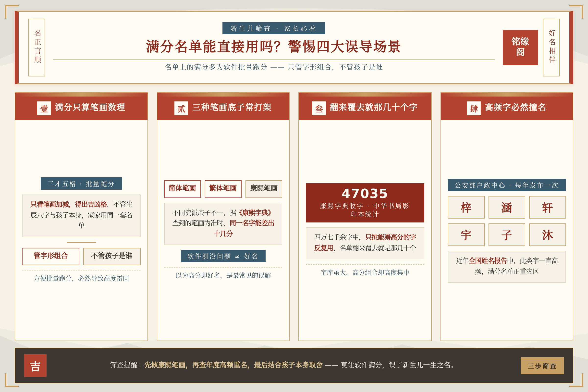Click the 三才五格 · 批量跑分 label
Image resolution: width=588 pixels, height=392 pixels.
click(81, 184)
